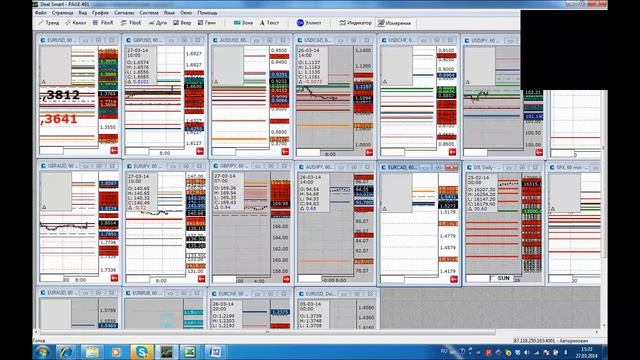The image size is (640, 360).
Task: Activate the EURCAD chart title bar
Action: (x=419, y=167)
